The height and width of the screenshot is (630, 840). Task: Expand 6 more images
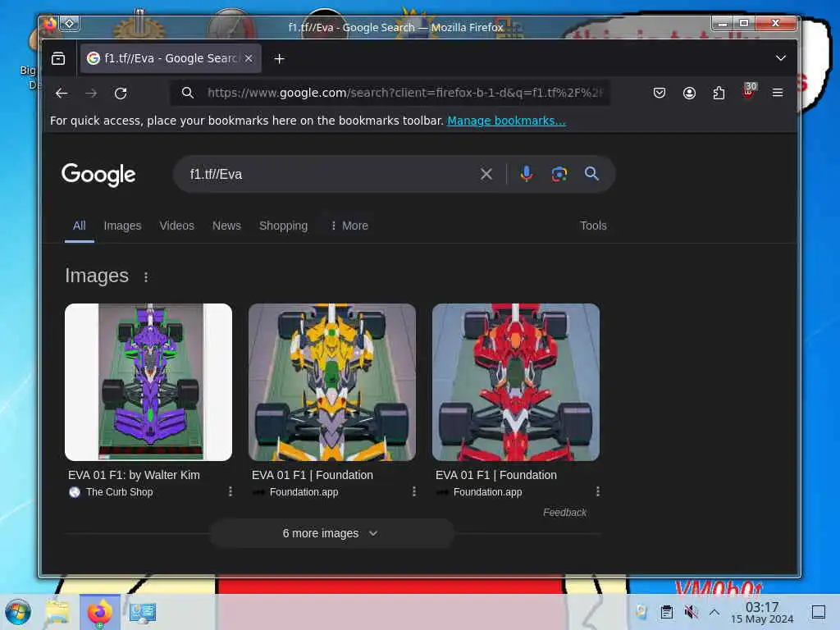coord(331,533)
